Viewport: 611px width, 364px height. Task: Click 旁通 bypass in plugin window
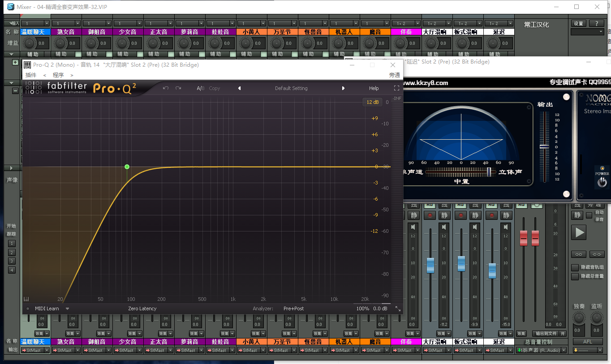click(x=394, y=75)
